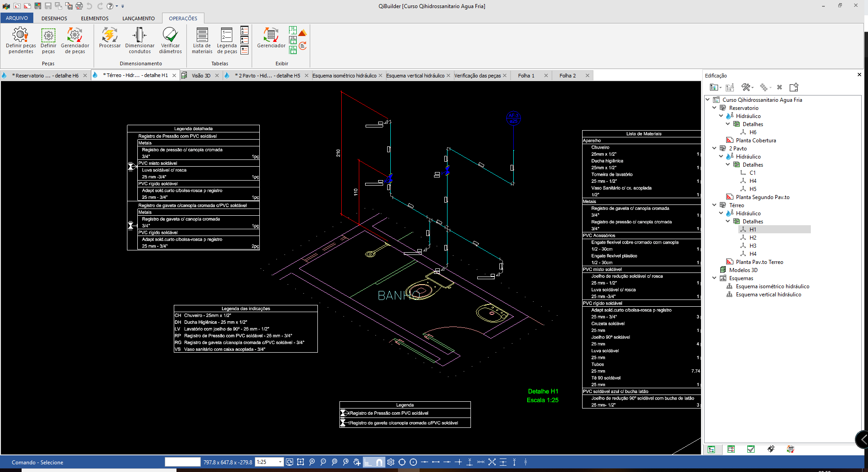
Task: Click the delete X icon in Edificação toolbar
Action: coord(779,87)
